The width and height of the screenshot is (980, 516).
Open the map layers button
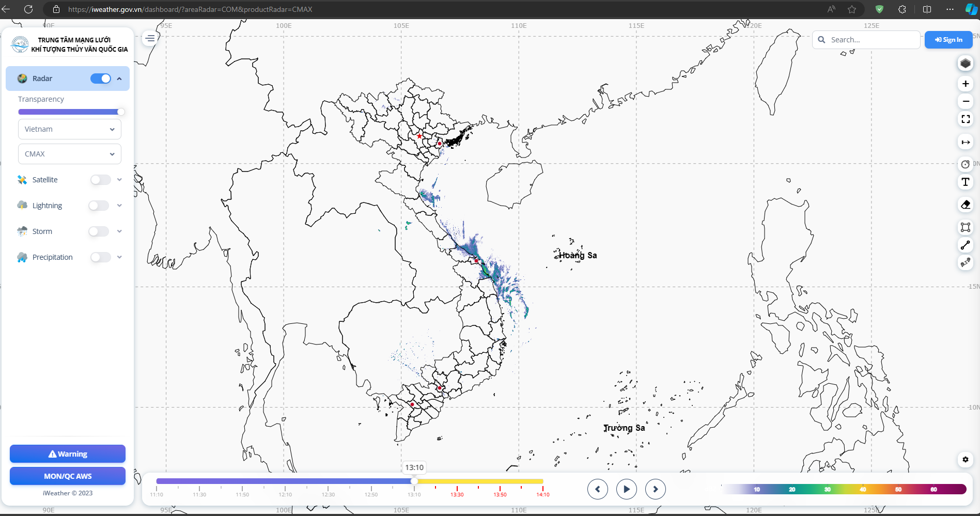[x=965, y=64]
